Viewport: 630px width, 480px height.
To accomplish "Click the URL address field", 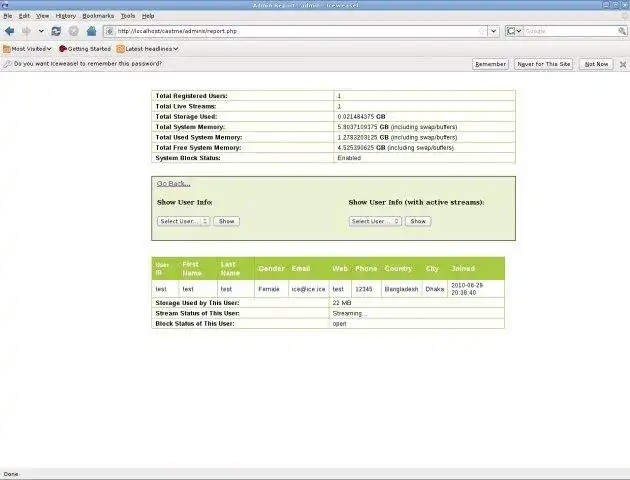I will pos(297,31).
